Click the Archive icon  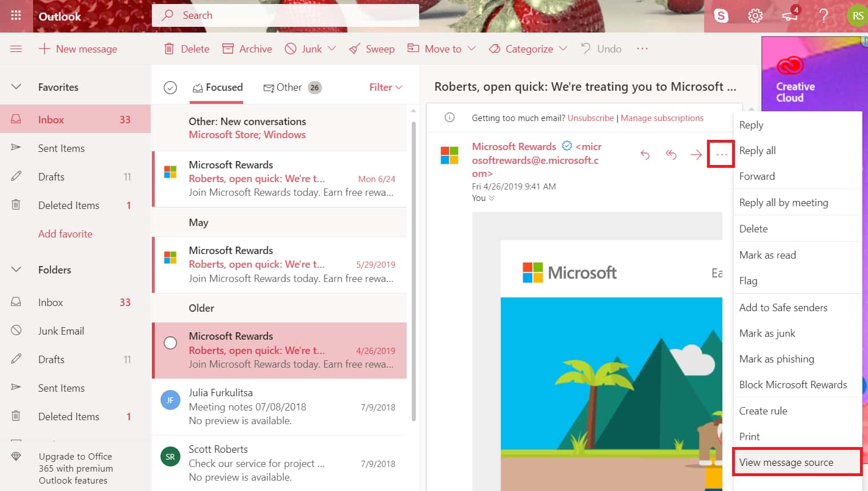(x=227, y=49)
